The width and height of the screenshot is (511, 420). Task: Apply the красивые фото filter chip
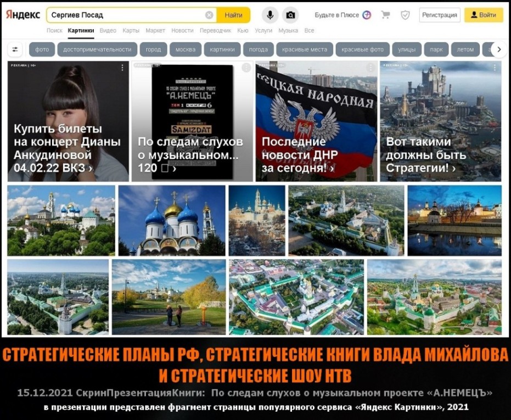362,49
